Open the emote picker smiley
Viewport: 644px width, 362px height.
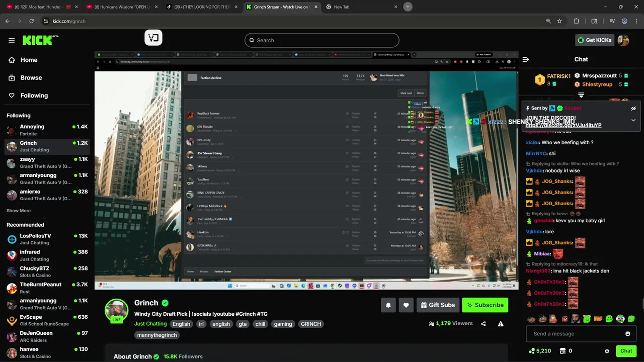627,334
